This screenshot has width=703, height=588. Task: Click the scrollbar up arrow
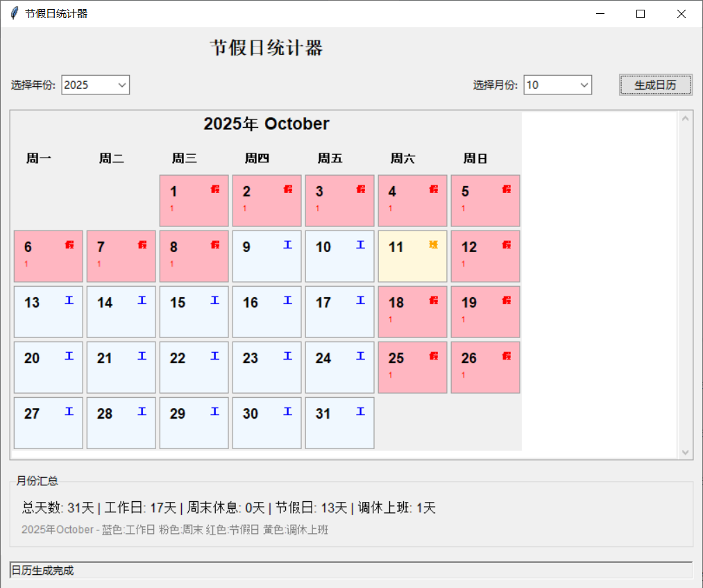tap(686, 118)
